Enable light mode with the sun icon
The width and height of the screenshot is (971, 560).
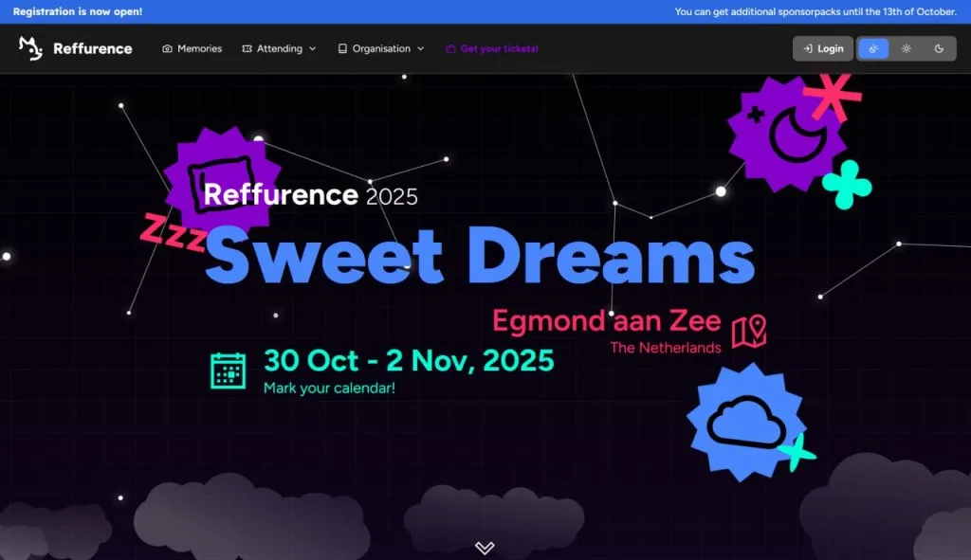906,47
